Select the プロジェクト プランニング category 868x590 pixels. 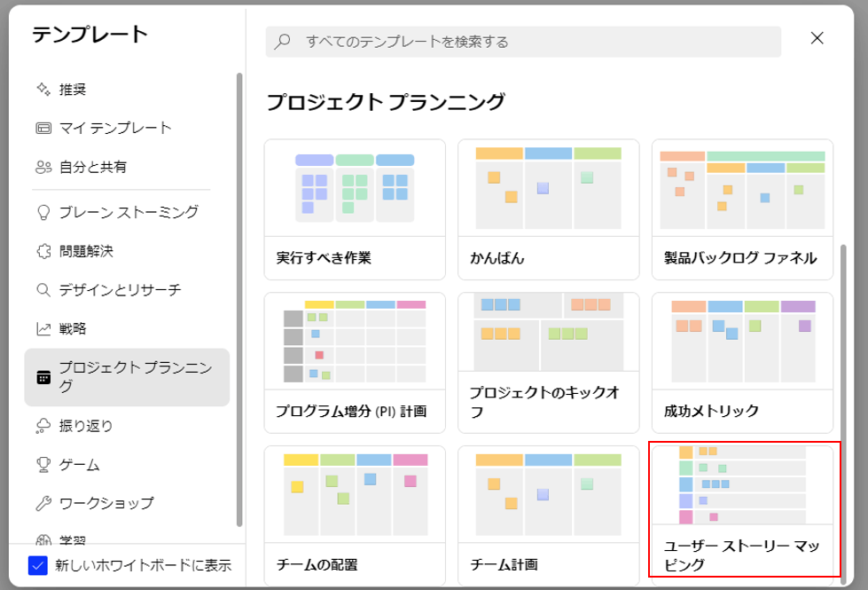point(127,377)
